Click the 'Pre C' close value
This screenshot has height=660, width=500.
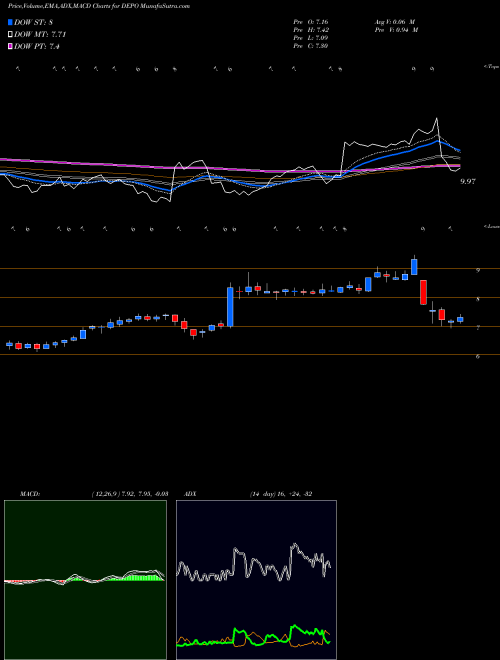[311, 46]
